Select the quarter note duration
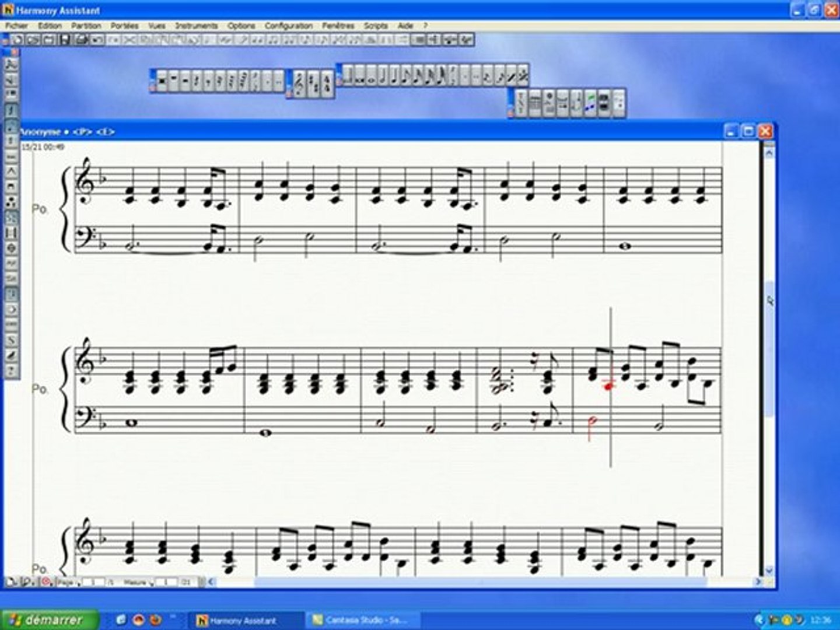The image size is (840, 630). [x=395, y=76]
